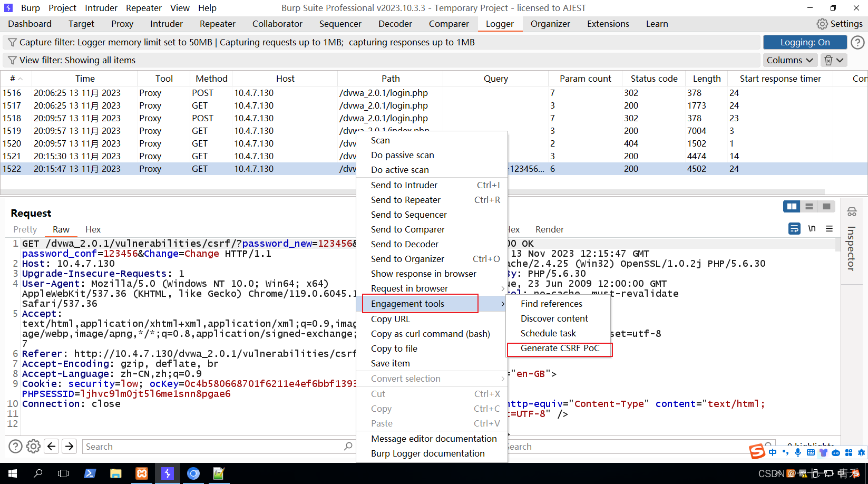This screenshot has height=484, width=868.
Task: Switch request view to Pretty tab
Action: pyautogui.click(x=25, y=229)
